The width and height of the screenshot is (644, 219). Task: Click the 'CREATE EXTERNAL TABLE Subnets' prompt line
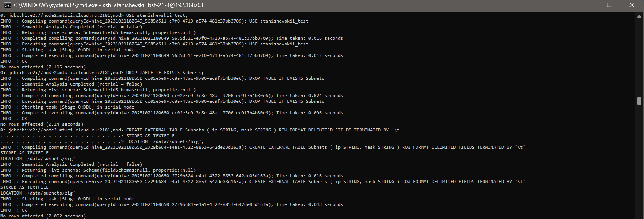click(x=201, y=130)
